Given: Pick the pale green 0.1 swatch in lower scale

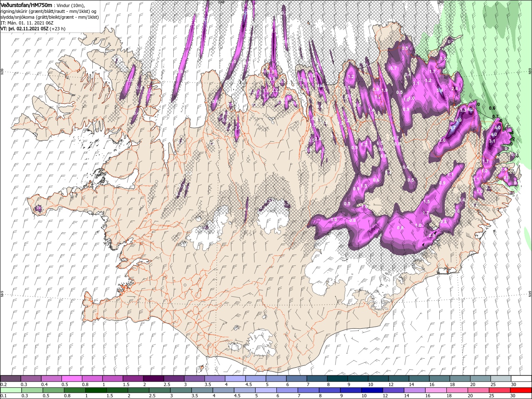Looking at the screenshot, I should coord(11,390).
